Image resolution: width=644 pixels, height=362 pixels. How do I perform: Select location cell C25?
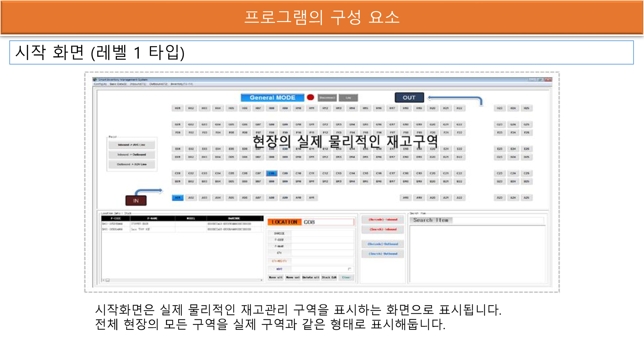pyautogui.click(x=527, y=173)
